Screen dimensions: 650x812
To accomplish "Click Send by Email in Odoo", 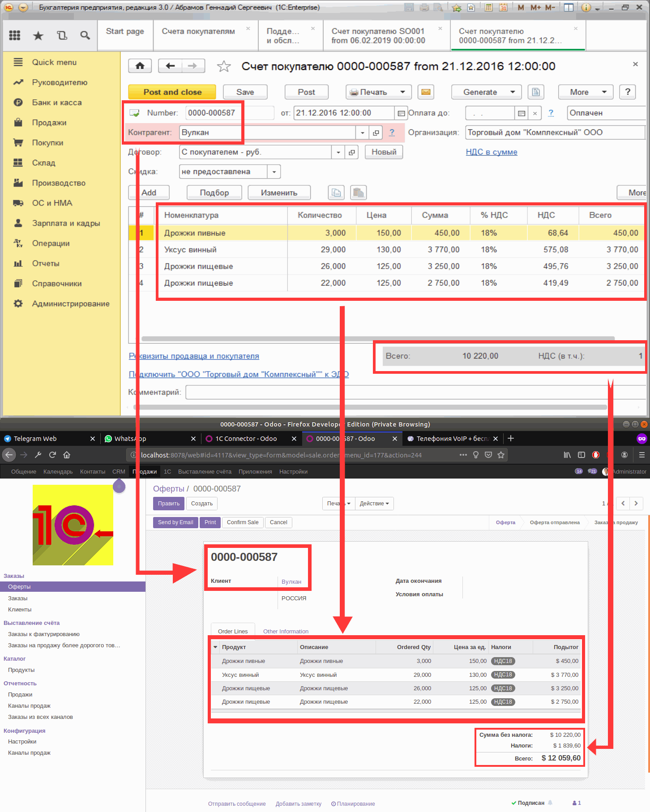I will (175, 522).
